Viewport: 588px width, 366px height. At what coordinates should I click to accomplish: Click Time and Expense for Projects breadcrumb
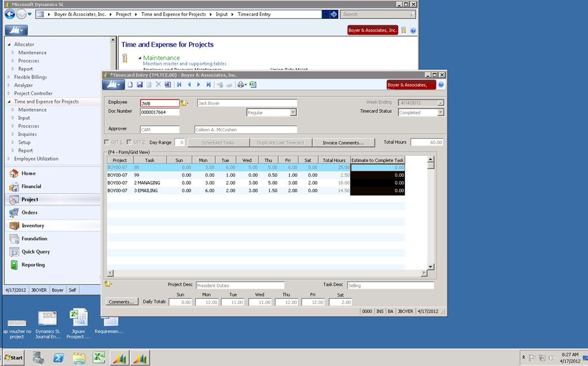pos(173,14)
